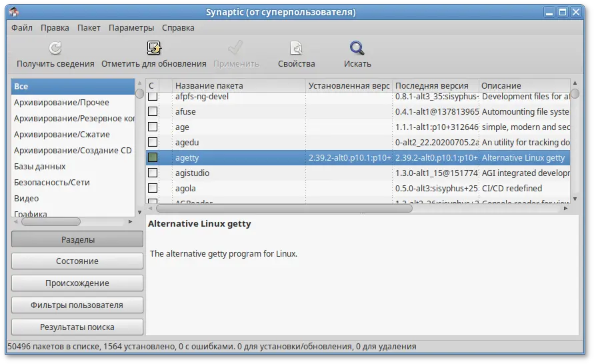
Task: Click the Reload package information icon
Action: point(55,48)
